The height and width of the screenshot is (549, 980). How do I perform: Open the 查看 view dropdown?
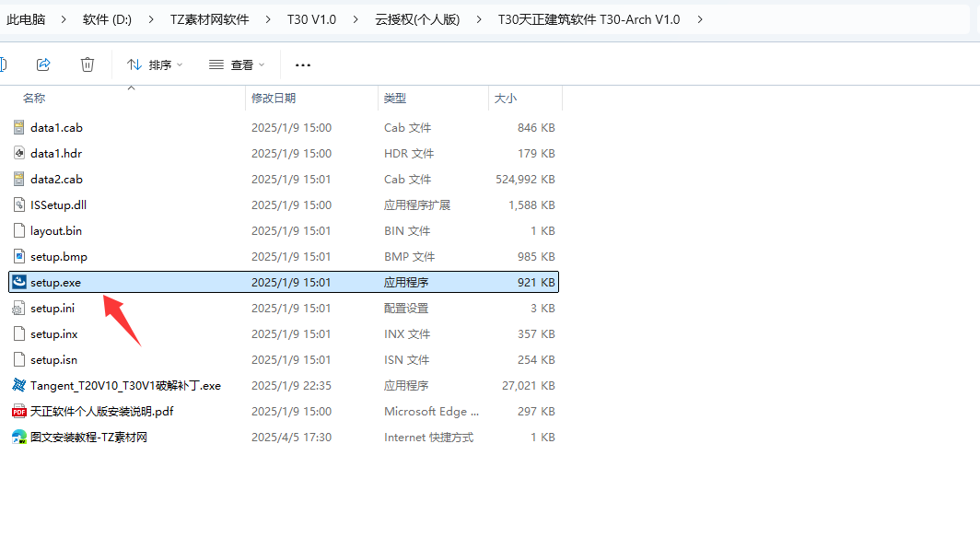(237, 65)
